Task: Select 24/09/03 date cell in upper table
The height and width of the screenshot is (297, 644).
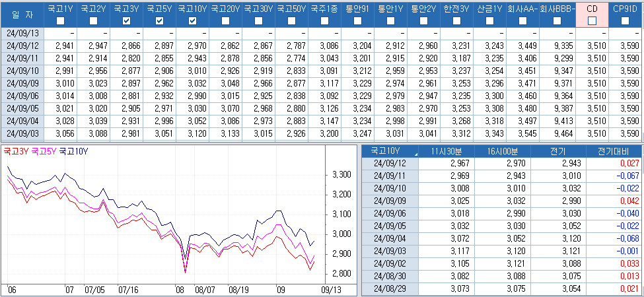Action: pyautogui.click(x=22, y=133)
